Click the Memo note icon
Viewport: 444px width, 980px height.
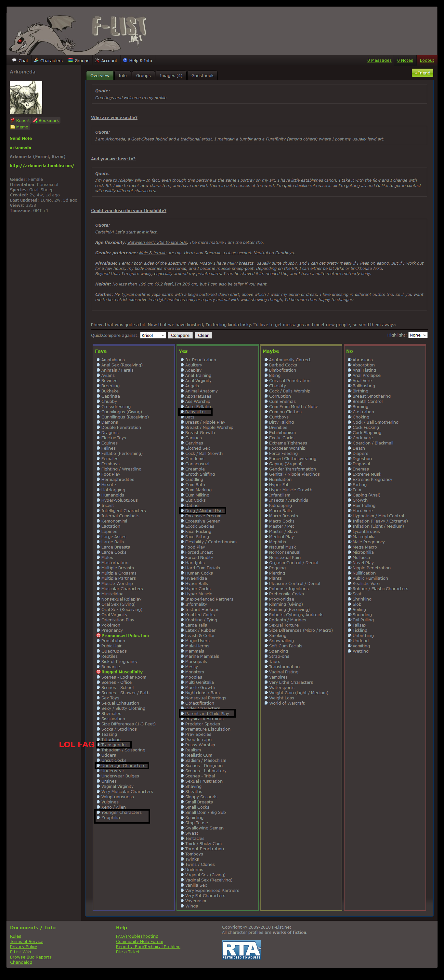(x=13, y=127)
